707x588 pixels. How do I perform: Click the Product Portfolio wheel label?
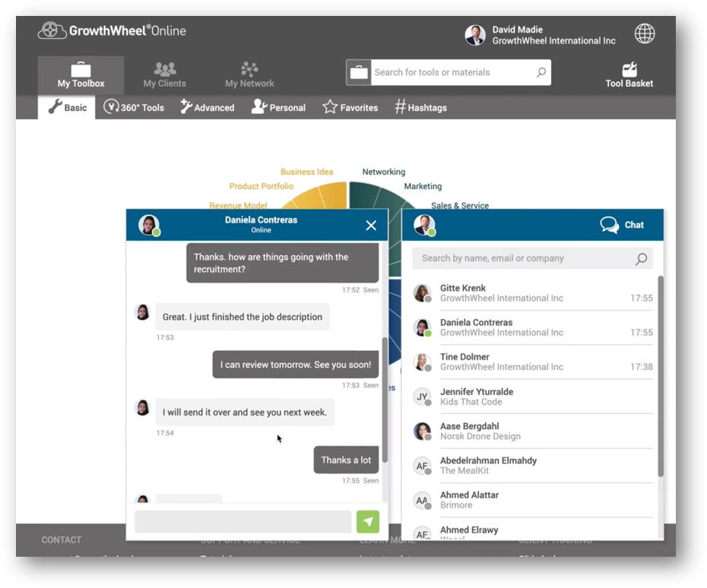pos(261,186)
